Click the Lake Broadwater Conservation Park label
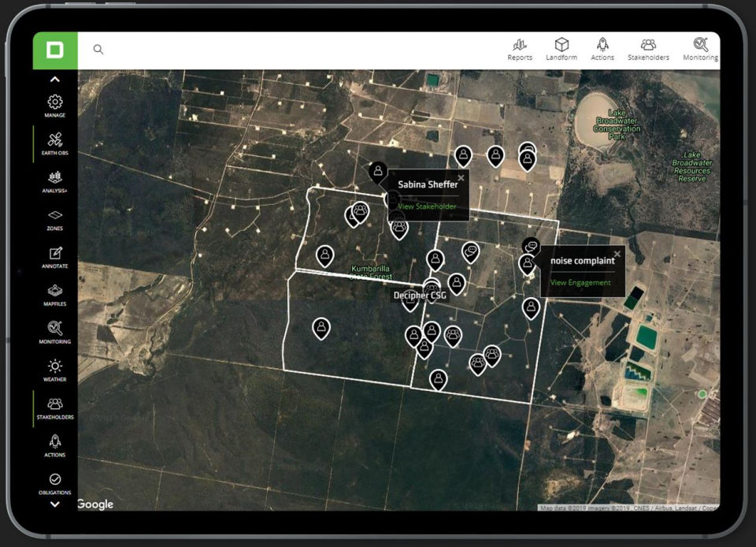This screenshot has width=756, height=547. 617,125
